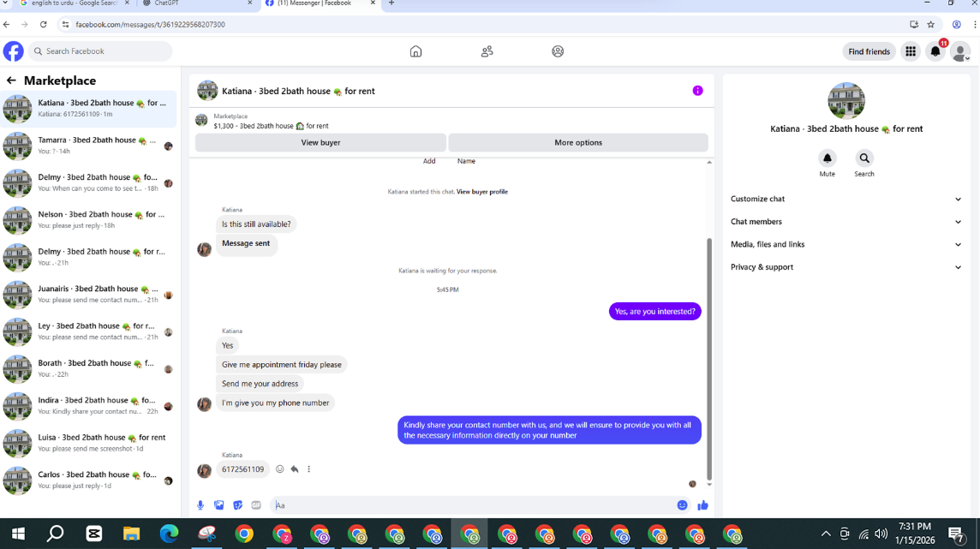
Task: Click the listing thumbnail in right panel
Action: point(846,100)
